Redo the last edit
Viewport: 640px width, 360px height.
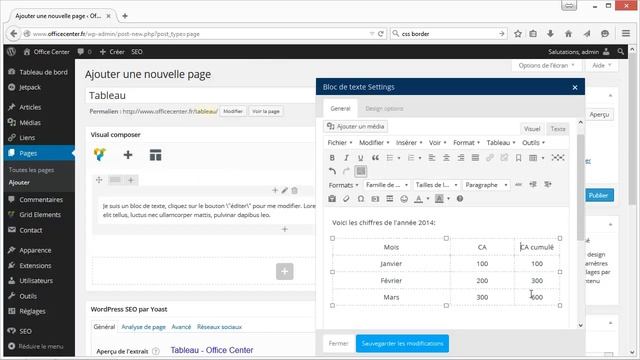point(346,171)
